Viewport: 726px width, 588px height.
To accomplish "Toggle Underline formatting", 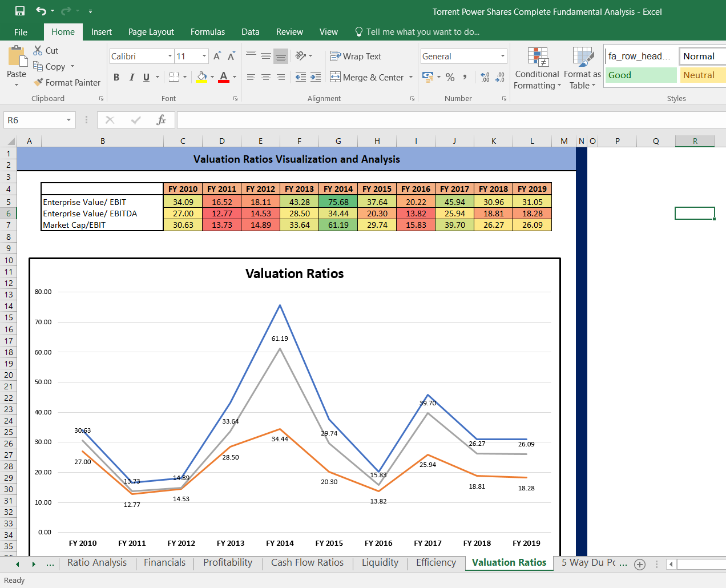I will pos(147,77).
